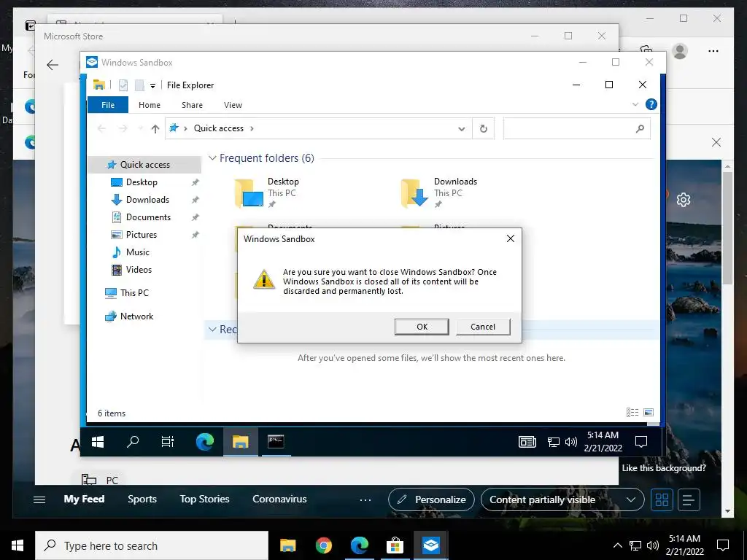The image size is (747, 560).
Task: Open Edge profile avatar icon
Action: tap(680, 51)
